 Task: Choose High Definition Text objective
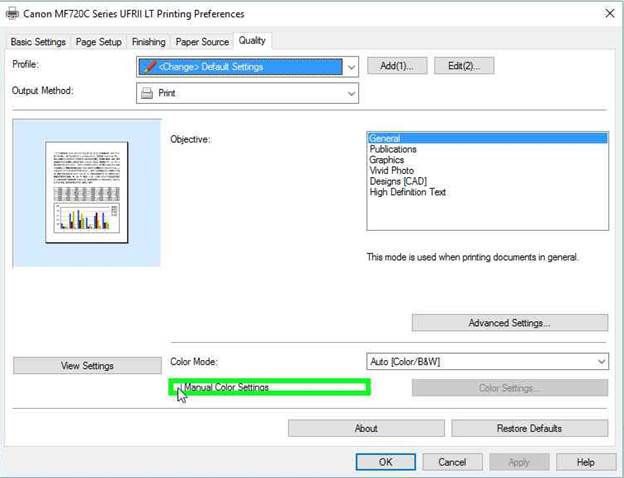pyautogui.click(x=408, y=193)
